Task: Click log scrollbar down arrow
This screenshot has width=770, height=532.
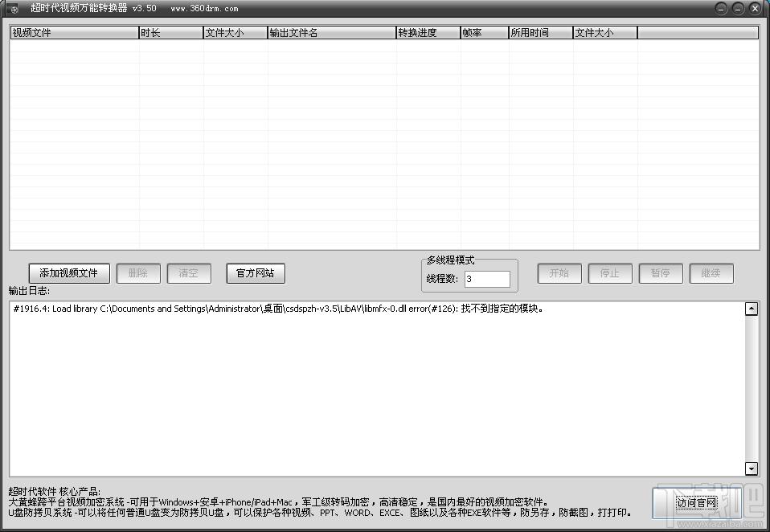Action: pyautogui.click(x=752, y=469)
